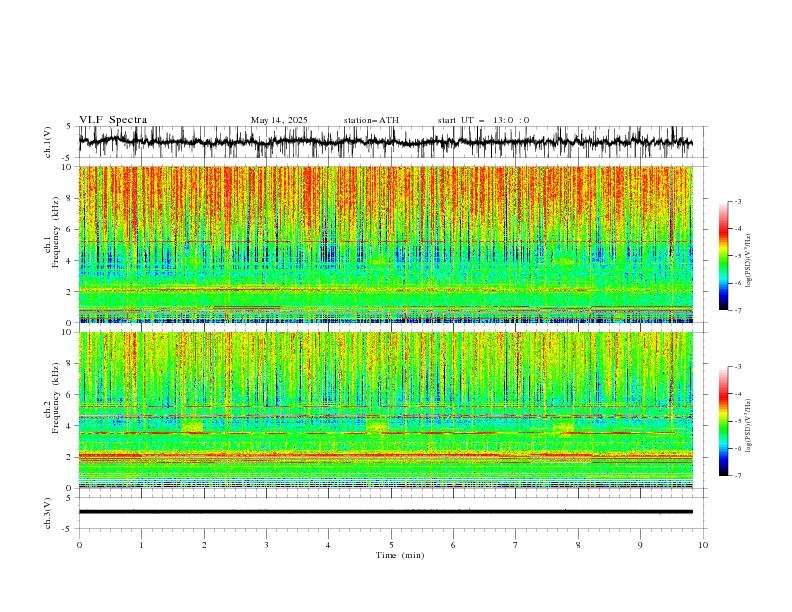Click the 'station=ATH' label

(x=371, y=120)
